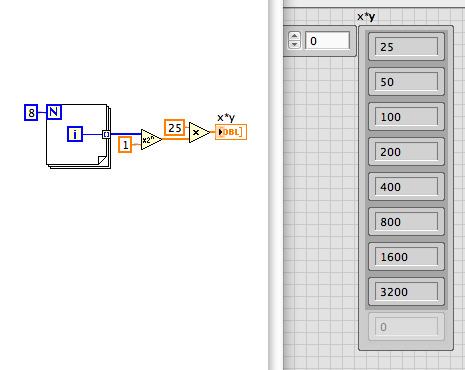Click the array element showing 1600
This screenshot has width=465, height=370.
(406, 257)
